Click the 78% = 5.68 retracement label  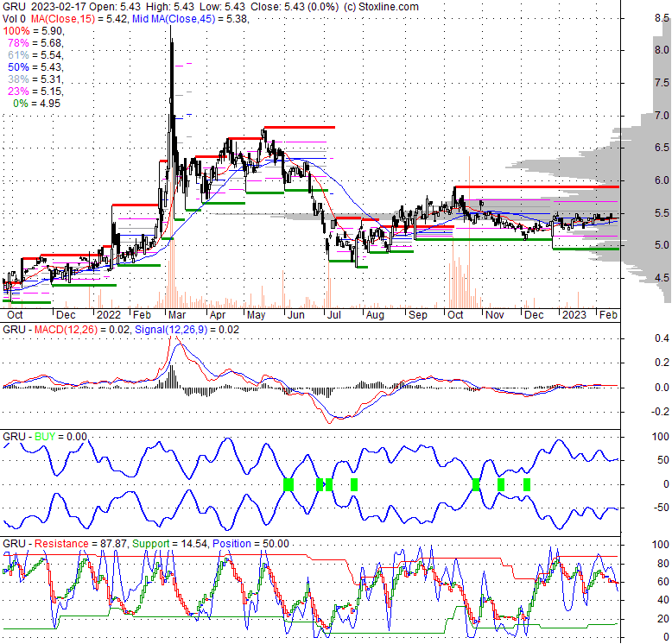(35, 43)
